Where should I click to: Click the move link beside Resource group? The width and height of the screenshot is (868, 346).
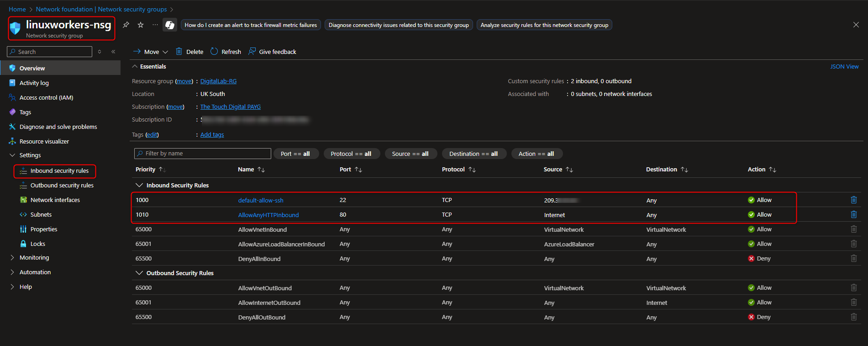tap(184, 81)
